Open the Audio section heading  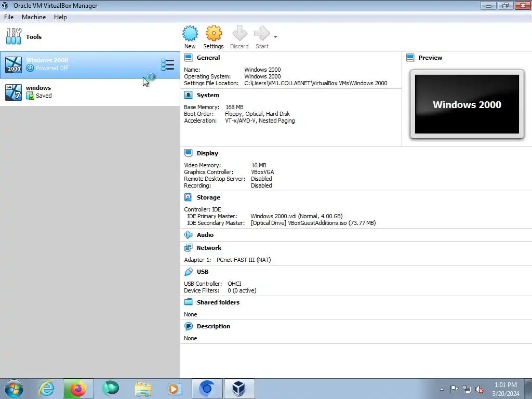(x=205, y=235)
